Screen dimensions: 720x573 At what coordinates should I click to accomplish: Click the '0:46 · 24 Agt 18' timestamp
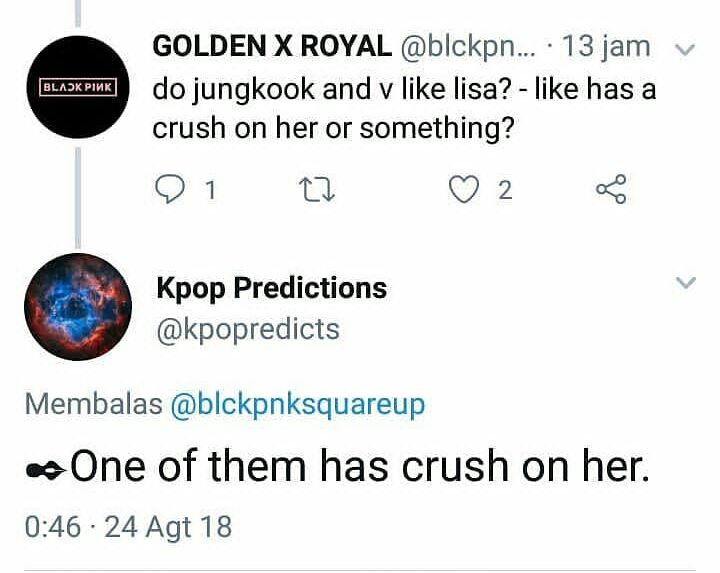tap(126, 526)
